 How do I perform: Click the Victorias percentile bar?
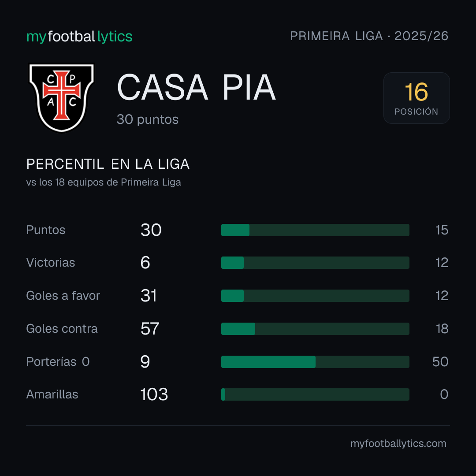(x=315, y=263)
